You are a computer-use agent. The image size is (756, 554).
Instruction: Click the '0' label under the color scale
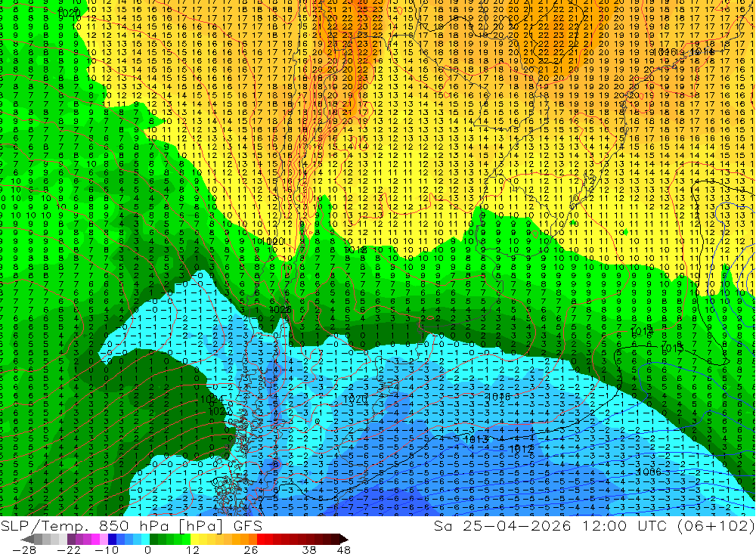(147, 549)
